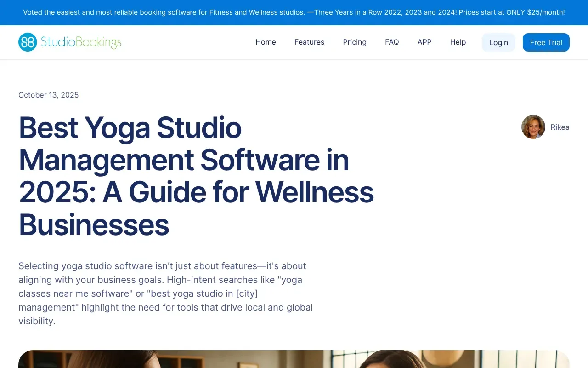Click the intro paragraph about yoga software
The image size is (588, 368).
(x=165, y=293)
